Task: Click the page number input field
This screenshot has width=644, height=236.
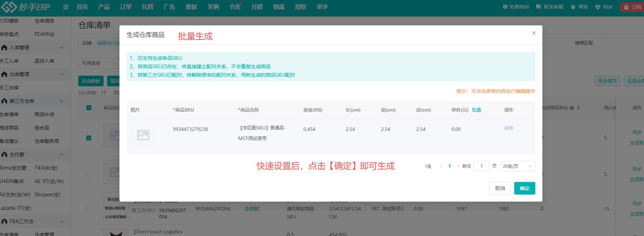Action: [x=481, y=166]
